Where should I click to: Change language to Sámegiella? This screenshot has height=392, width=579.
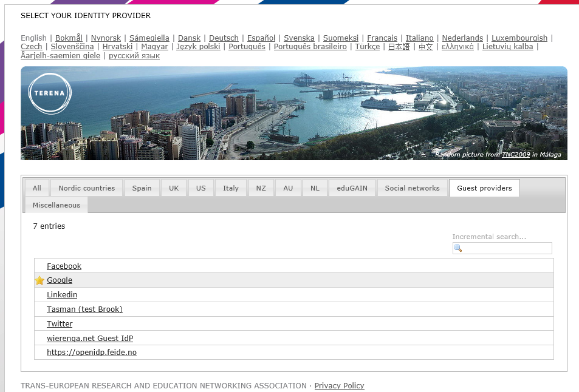pos(149,38)
